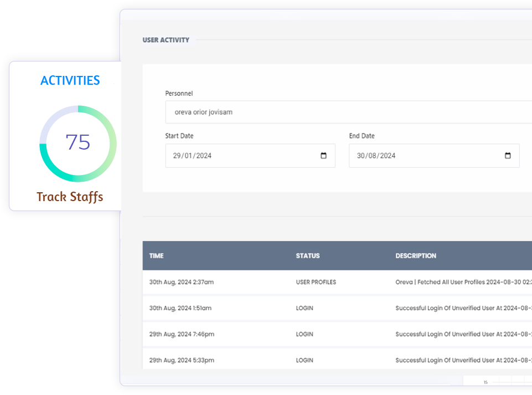
Task: Select the row timed 29th Aug, 2024 7:46pm
Action: [x=337, y=334]
